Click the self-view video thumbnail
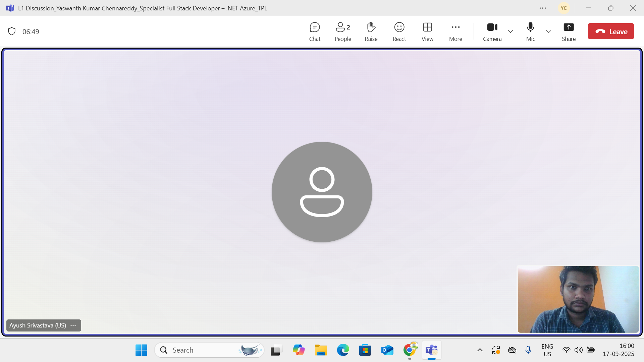Viewport: 644px width, 362px height. [578, 299]
